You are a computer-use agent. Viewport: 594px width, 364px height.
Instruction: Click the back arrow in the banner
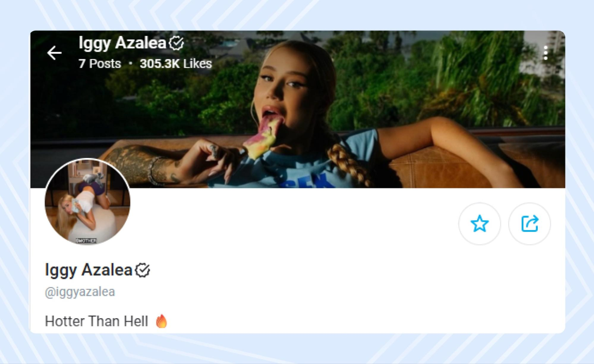tap(54, 53)
